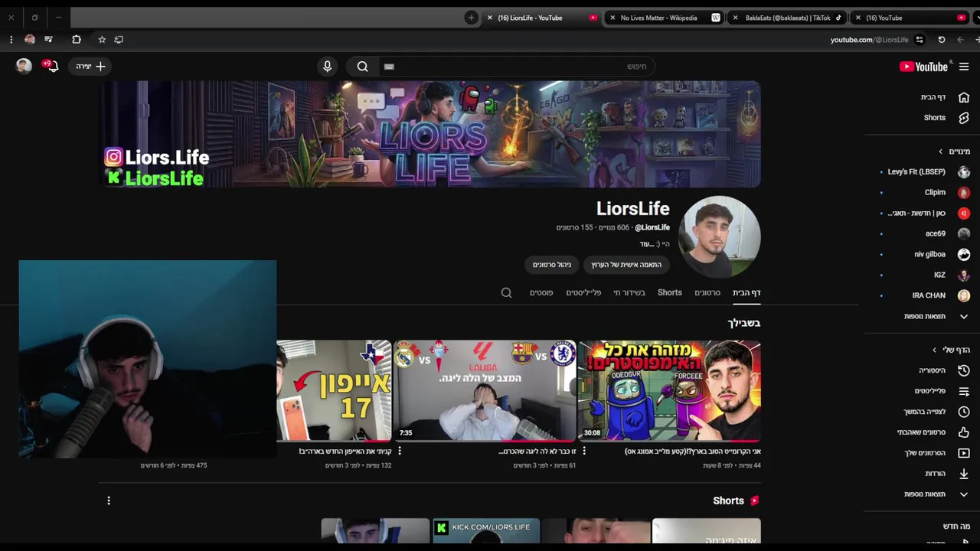Switch to Shorts channel tab

click(670, 292)
